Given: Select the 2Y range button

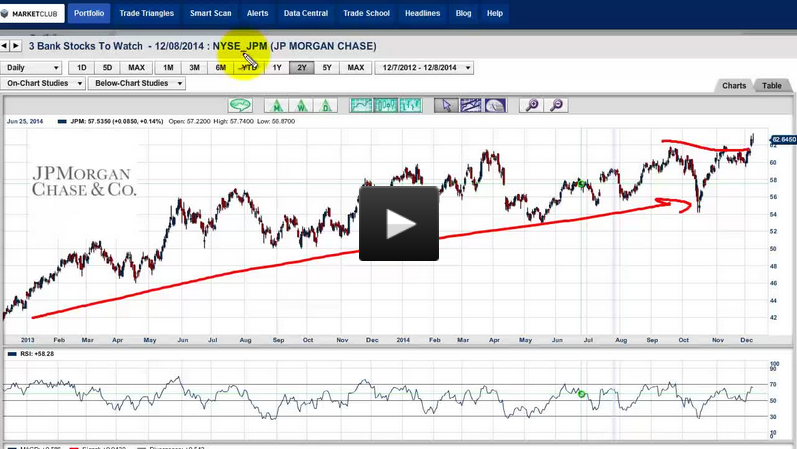Looking at the screenshot, I should click(x=302, y=68).
